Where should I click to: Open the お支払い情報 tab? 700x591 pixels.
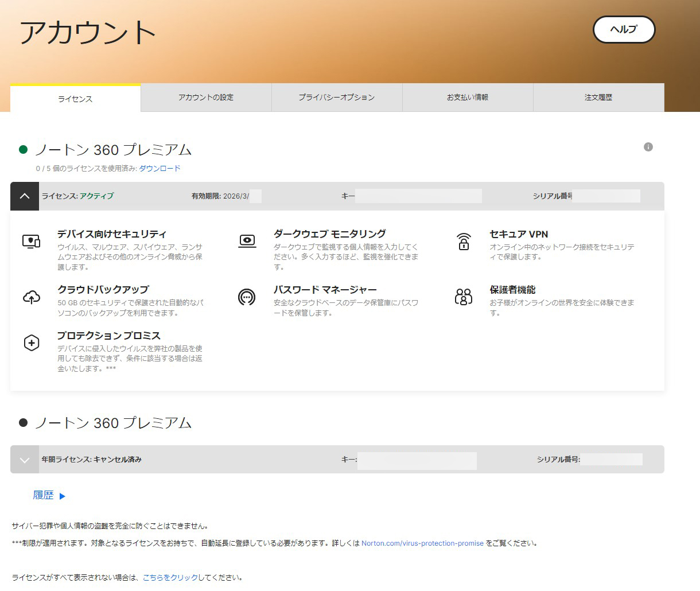tap(468, 98)
